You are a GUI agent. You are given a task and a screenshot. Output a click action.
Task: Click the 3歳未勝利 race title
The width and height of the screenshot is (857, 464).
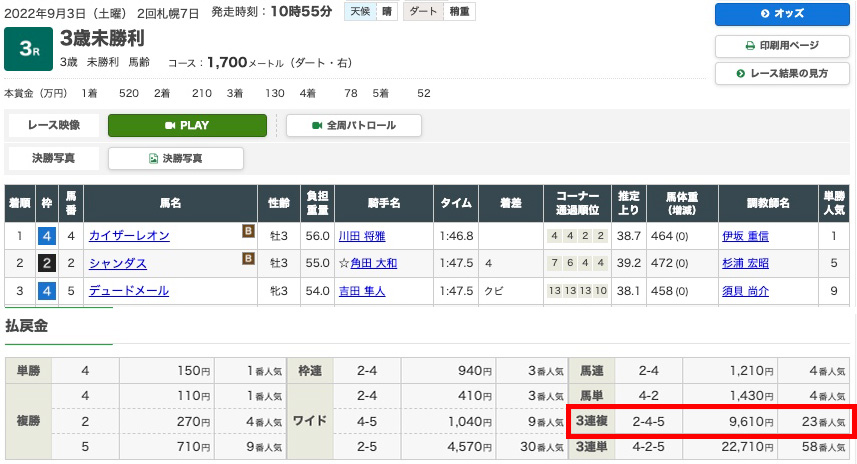102,38
